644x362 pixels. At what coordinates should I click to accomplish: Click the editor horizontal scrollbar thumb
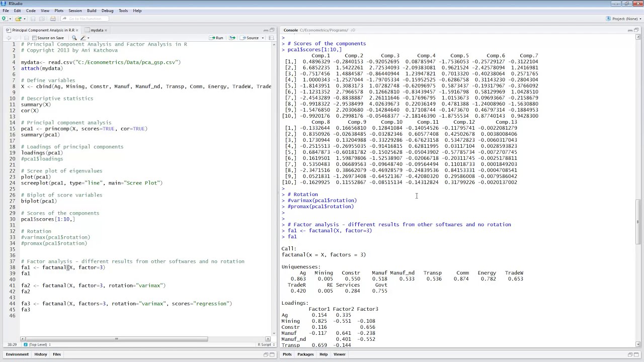click(x=116, y=339)
